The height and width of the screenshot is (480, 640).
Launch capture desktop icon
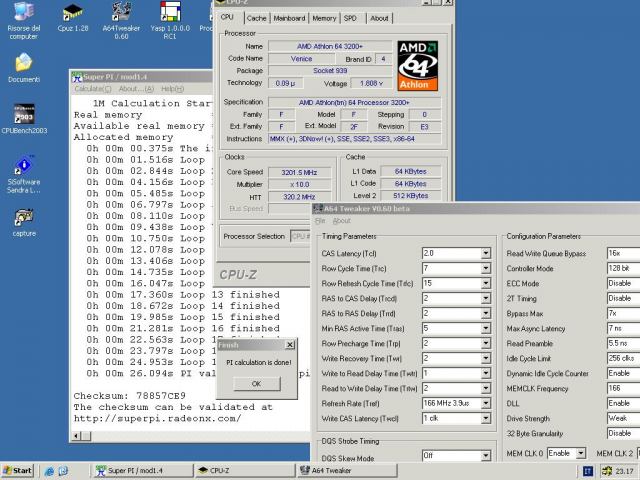click(x=24, y=222)
